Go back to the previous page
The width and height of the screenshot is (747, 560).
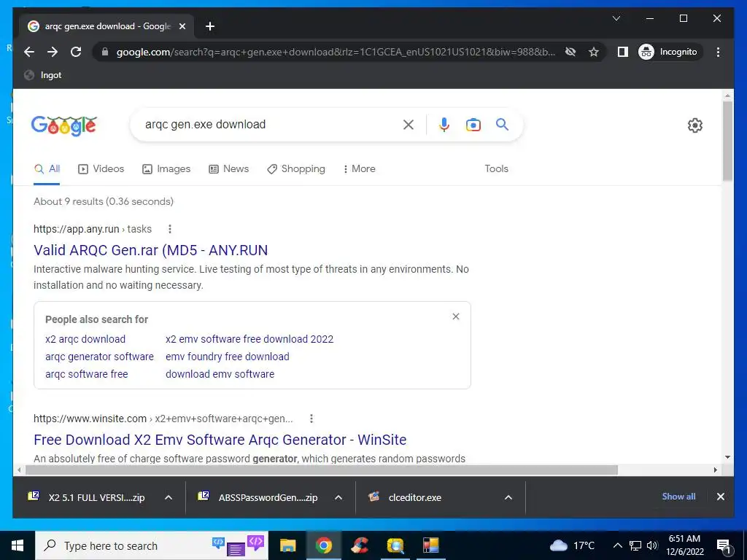coord(29,52)
